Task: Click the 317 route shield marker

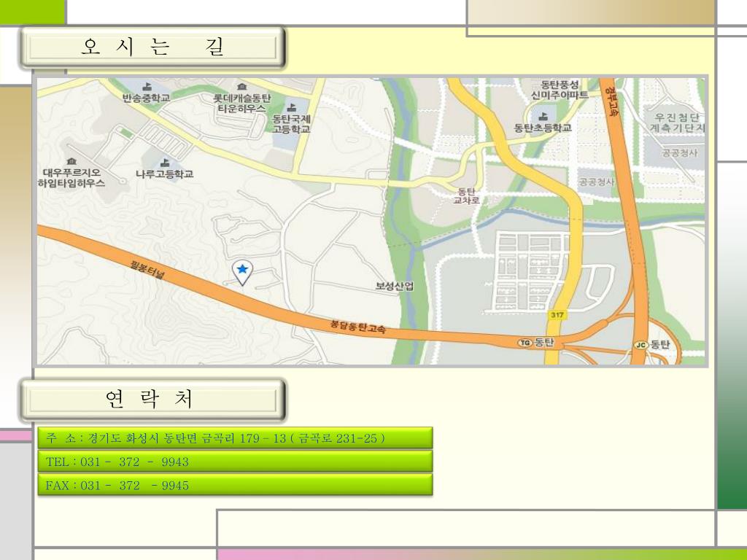Action: pyautogui.click(x=557, y=315)
